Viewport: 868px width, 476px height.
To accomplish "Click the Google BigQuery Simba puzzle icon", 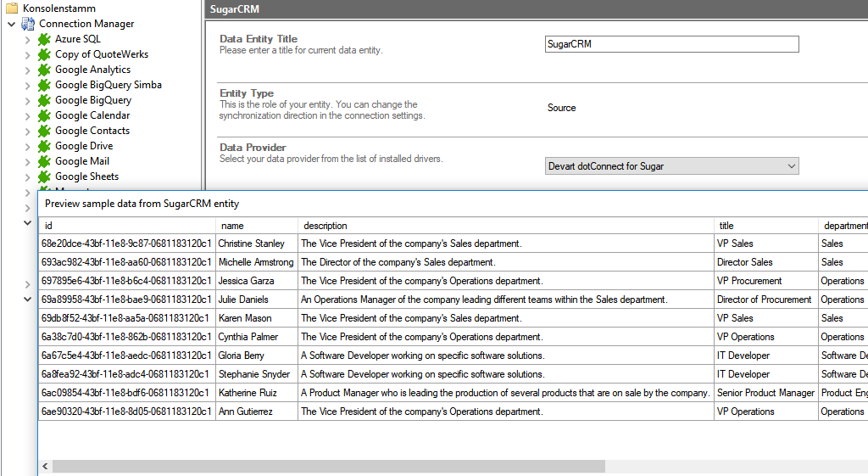I will tap(45, 85).
